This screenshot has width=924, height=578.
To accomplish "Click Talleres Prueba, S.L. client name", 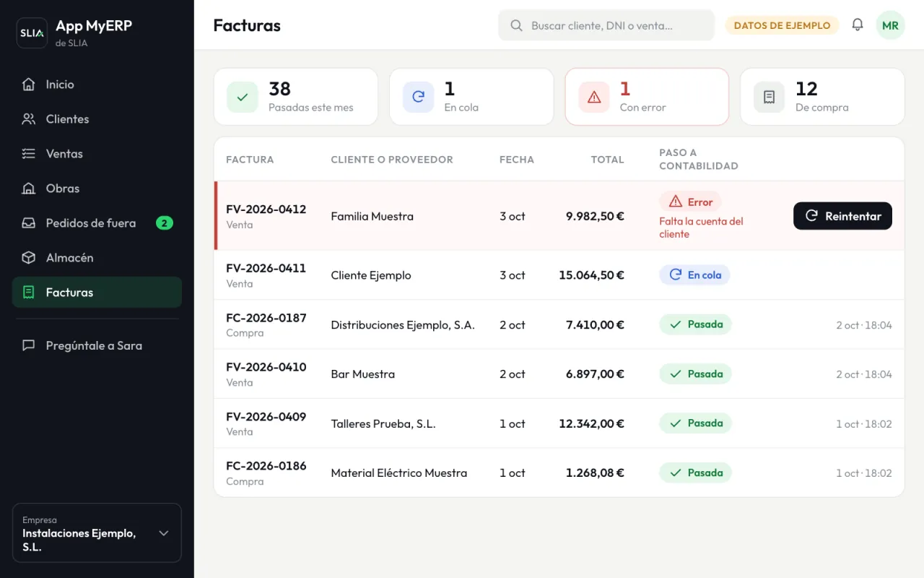I will tap(383, 424).
